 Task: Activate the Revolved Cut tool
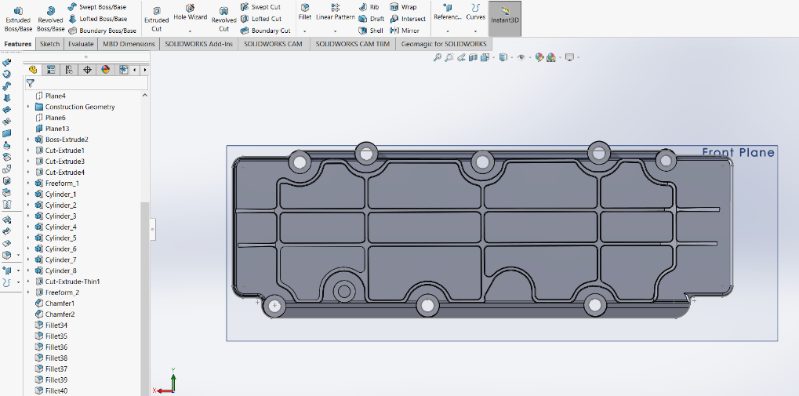pos(224,19)
